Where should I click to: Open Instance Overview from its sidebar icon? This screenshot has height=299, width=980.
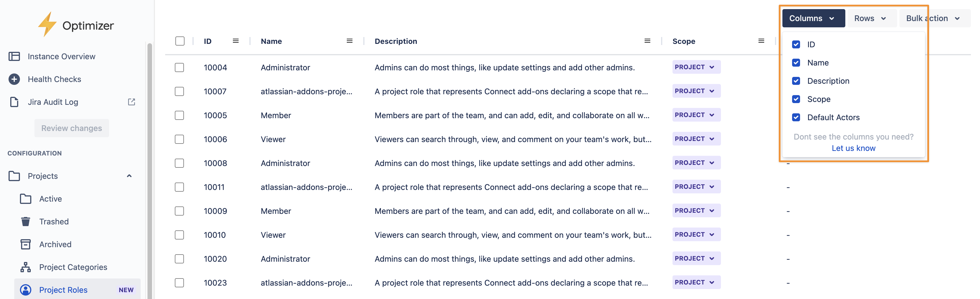[15, 56]
